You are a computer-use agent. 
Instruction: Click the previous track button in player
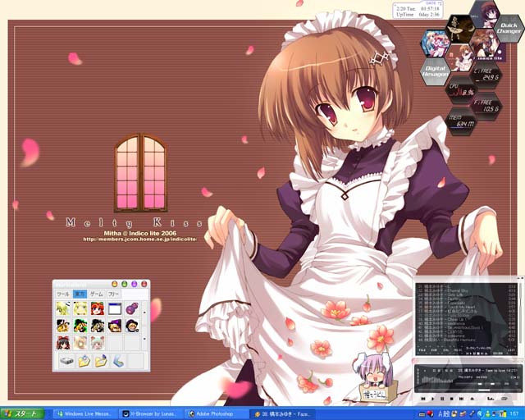[x=423, y=399]
